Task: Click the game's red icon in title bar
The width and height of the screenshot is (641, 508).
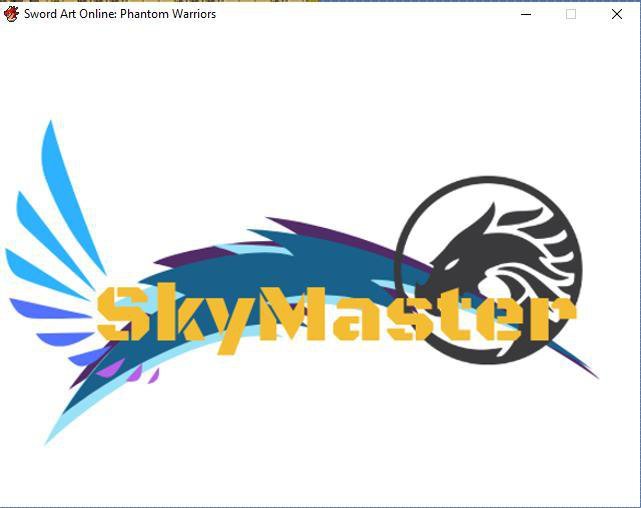Action: (11, 14)
